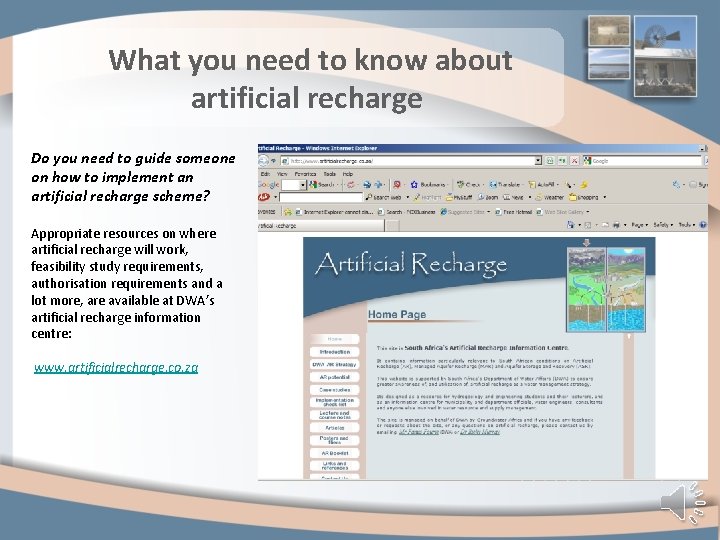Click the Case studies sidebar button
Viewport: 720px width, 540px height.
point(335,390)
